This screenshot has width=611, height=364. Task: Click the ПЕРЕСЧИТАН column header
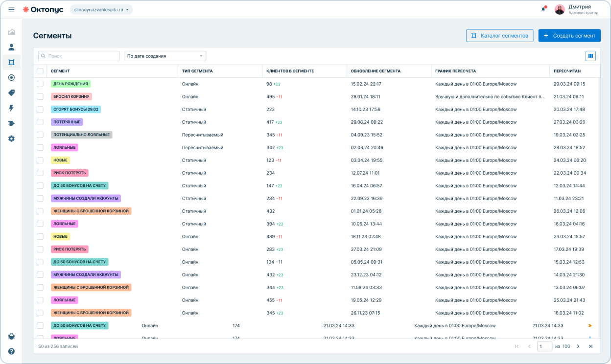click(567, 71)
